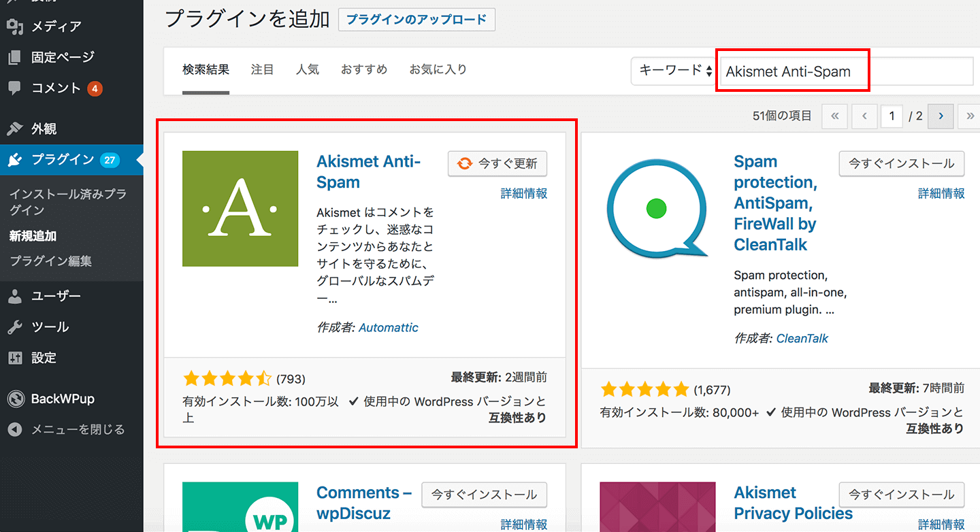Switch to the おすすめ tab
980x532 pixels.
tap(364, 69)
